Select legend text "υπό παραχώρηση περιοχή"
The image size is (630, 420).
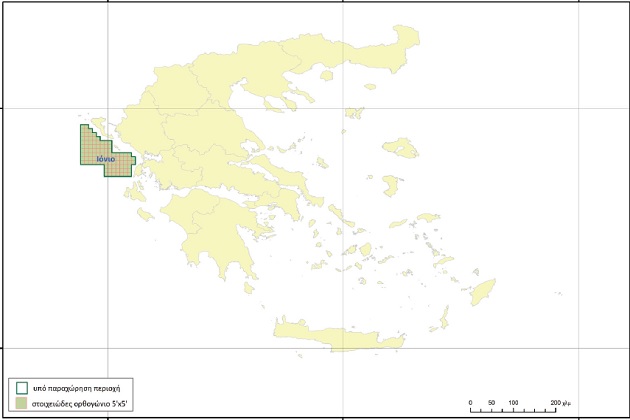(77, 388)
